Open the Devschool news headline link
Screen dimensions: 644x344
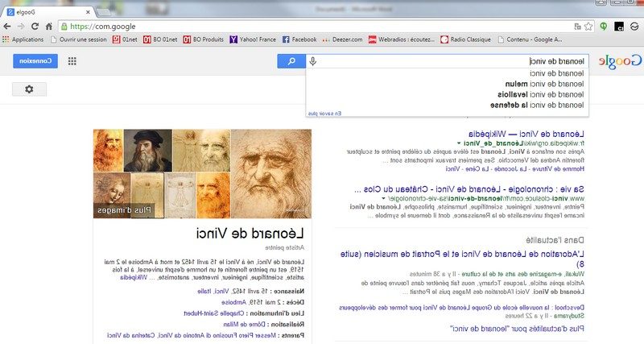[461, 308]
